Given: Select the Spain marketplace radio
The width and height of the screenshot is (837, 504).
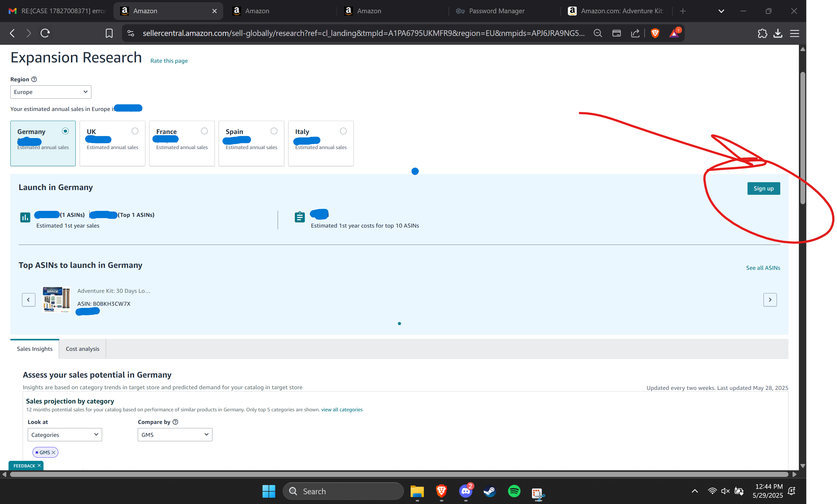Looking at the screenshot, I should point(274,131).
